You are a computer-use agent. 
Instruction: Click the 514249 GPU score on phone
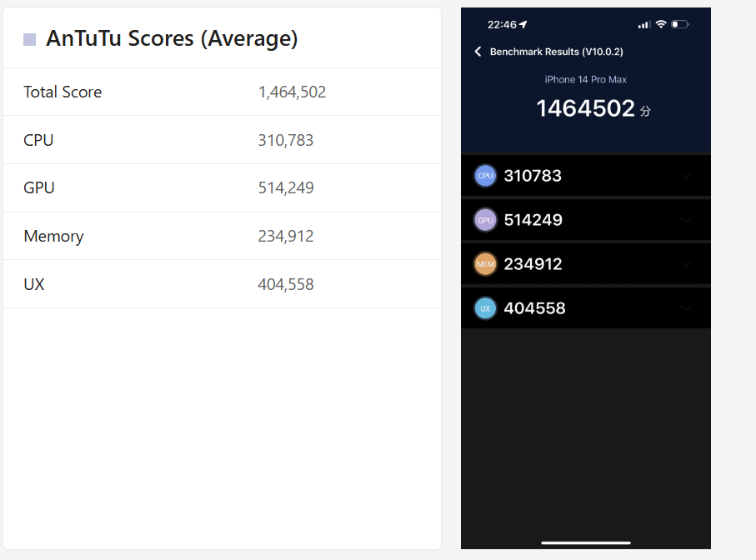pos(533,220)
